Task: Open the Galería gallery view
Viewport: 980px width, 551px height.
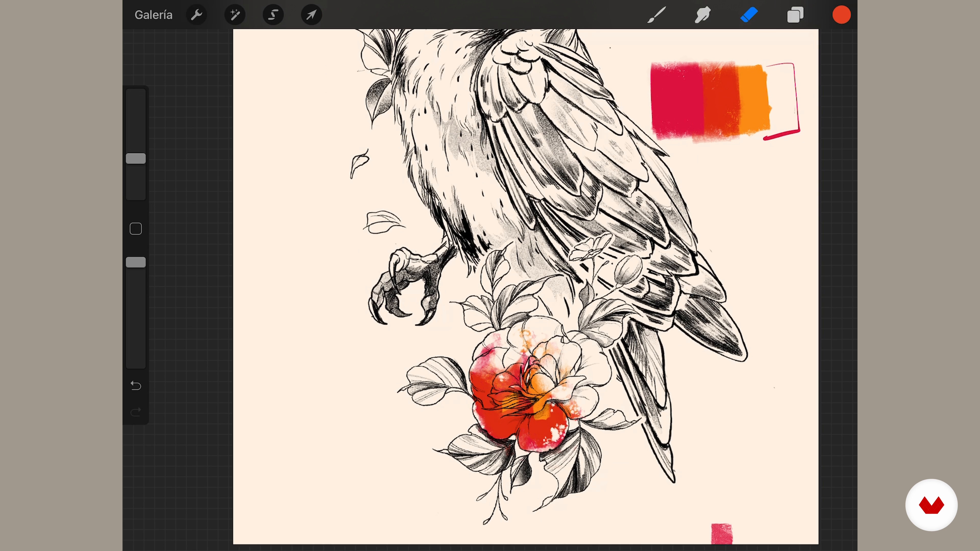Action: pyautogui.click(x=153, y=15)
